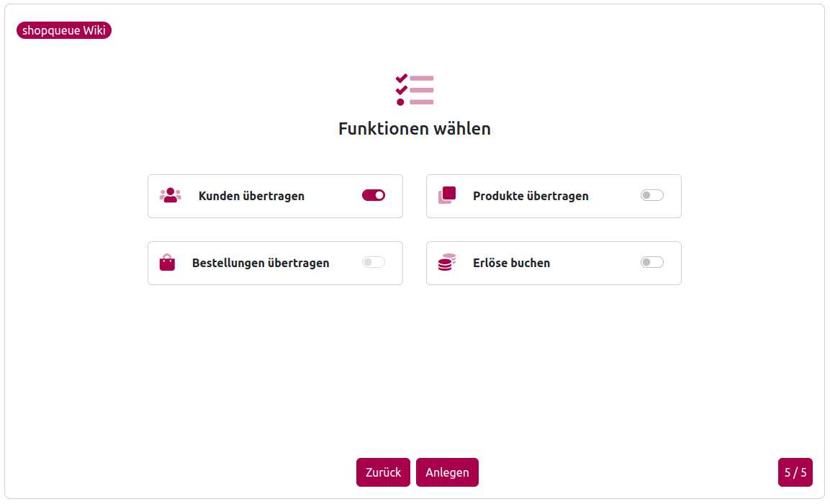Click the Kunden übertragen label
830x504 pixels.
(x=251, y=196)
